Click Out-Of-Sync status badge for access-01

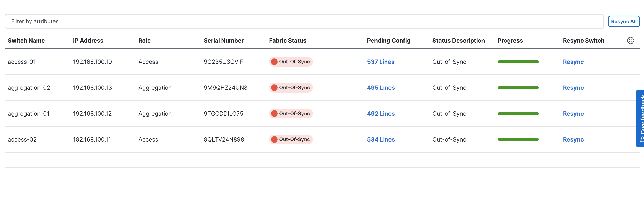point(291,62)
